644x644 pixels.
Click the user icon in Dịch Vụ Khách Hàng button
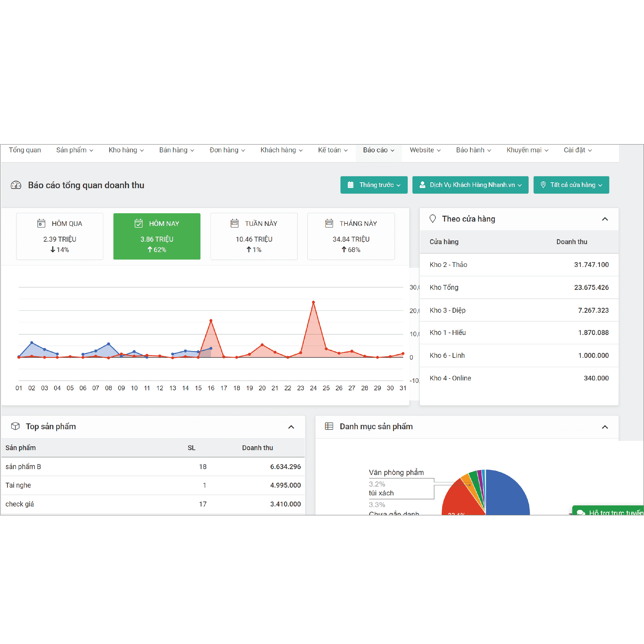click(422, 185)
